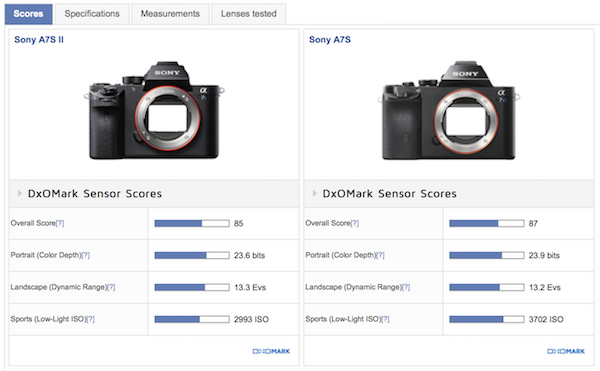Viewport: 600px width, 371px height.
Task: Open Overall Score help [?] for Sony A7S
Action: 355,223
